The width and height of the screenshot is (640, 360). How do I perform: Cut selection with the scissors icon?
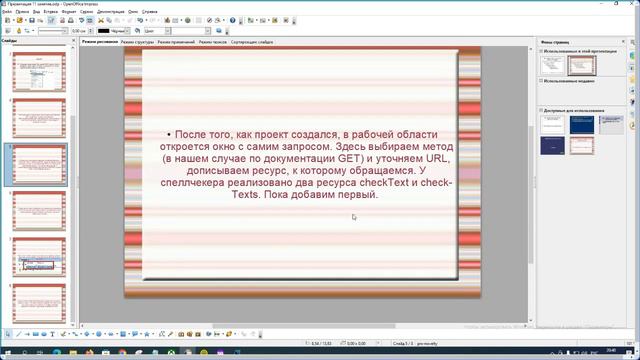(x=101, y=20)
